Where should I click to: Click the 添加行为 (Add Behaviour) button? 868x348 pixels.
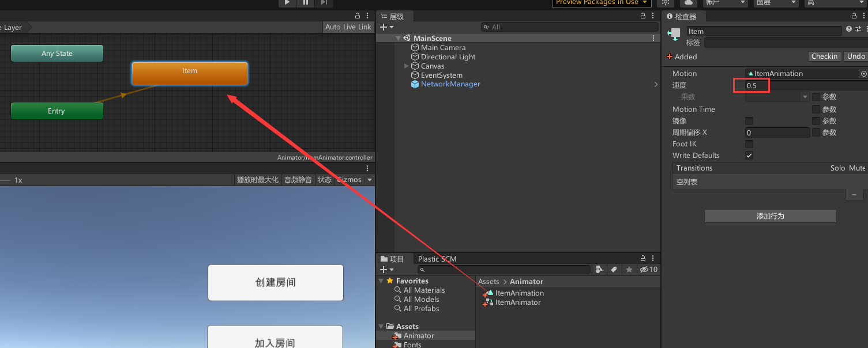tap(770, 215)
